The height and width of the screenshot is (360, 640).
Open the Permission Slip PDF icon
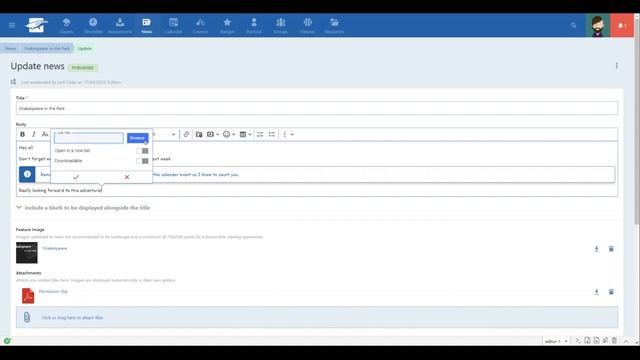28,296
